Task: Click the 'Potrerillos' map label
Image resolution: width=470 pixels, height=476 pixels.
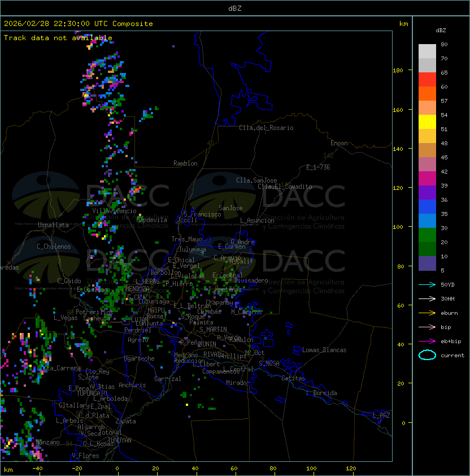Action: (x=94, y=311)
